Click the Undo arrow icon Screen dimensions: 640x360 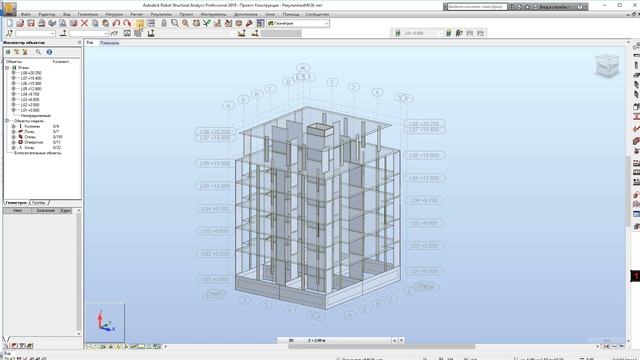tap(116, 23)
